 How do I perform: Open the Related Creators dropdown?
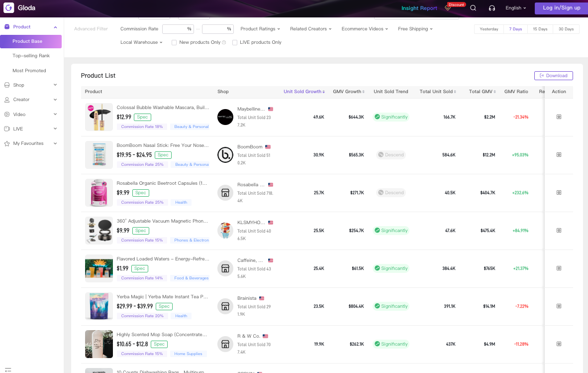coord(310,29)
